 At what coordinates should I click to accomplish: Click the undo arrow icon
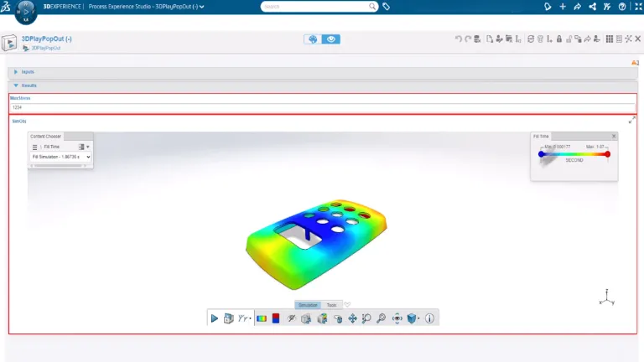(x=458, y=39)
